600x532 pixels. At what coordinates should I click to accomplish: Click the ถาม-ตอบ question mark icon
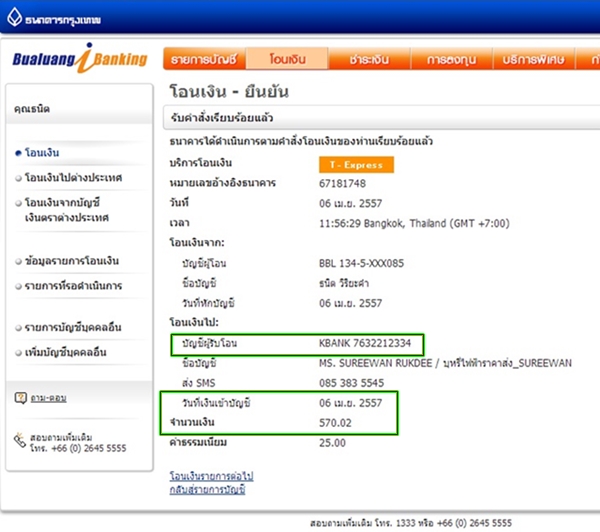click(21, 398)
